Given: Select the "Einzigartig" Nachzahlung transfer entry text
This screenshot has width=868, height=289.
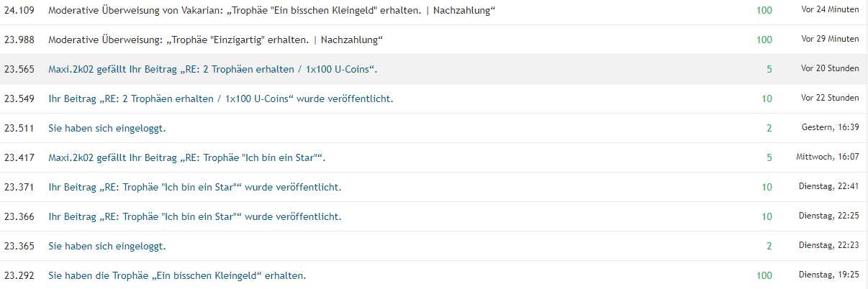Looking at the screenshot, I should tap(215, 40).
